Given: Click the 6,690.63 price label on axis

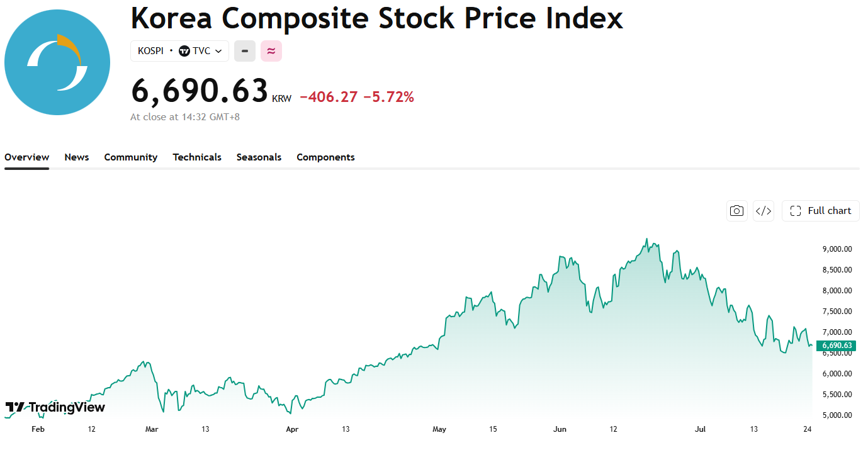Looking at the screenshot, I should (836, 346).
